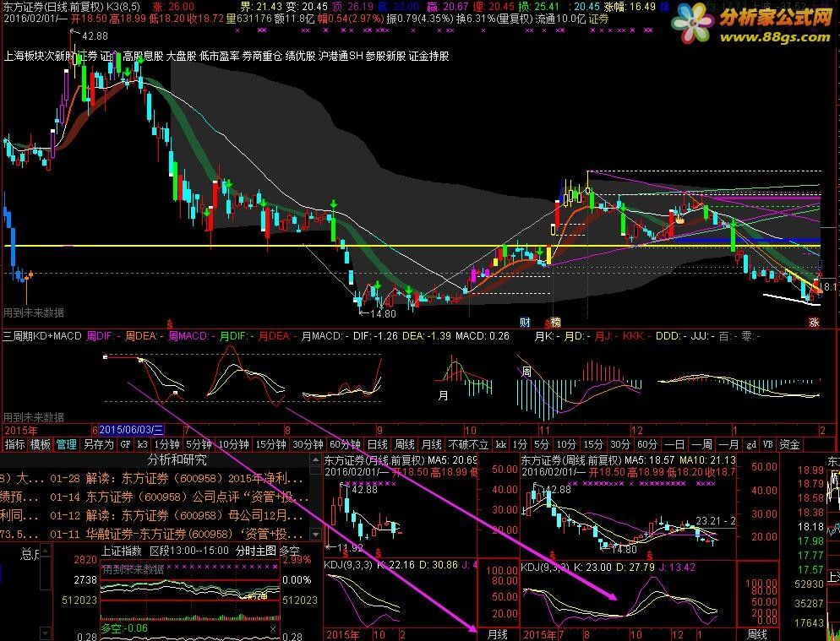Click the 东方证券(日线.前复权) chart title
The width and height of the screenshot is (840, 641).
click(53, 7)
